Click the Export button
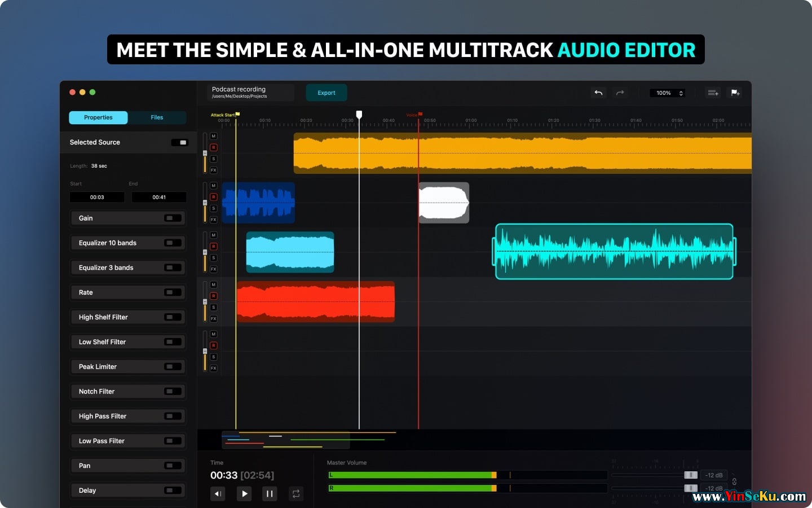The image size is (812, 508). tap(326, 93)
